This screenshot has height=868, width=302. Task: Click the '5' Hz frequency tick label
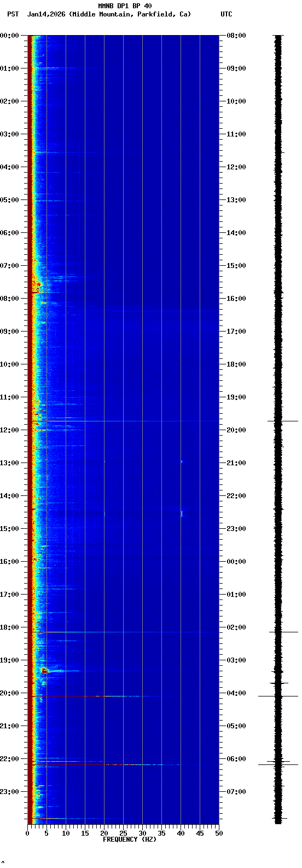tap(47, 833)
